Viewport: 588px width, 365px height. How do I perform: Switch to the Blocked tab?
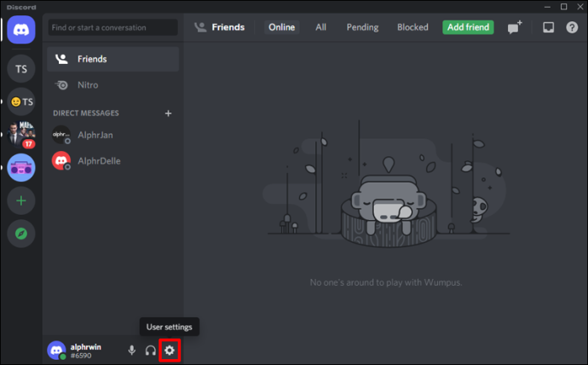tap(412, 27)
